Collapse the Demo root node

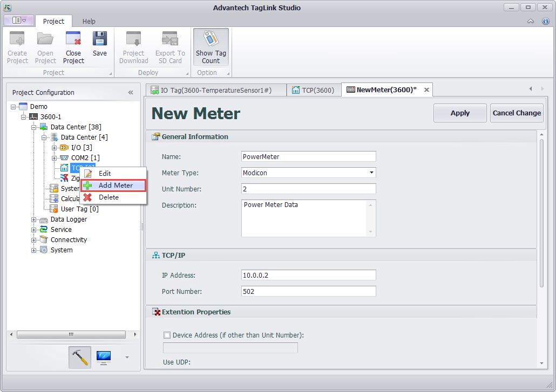[13, 107]
